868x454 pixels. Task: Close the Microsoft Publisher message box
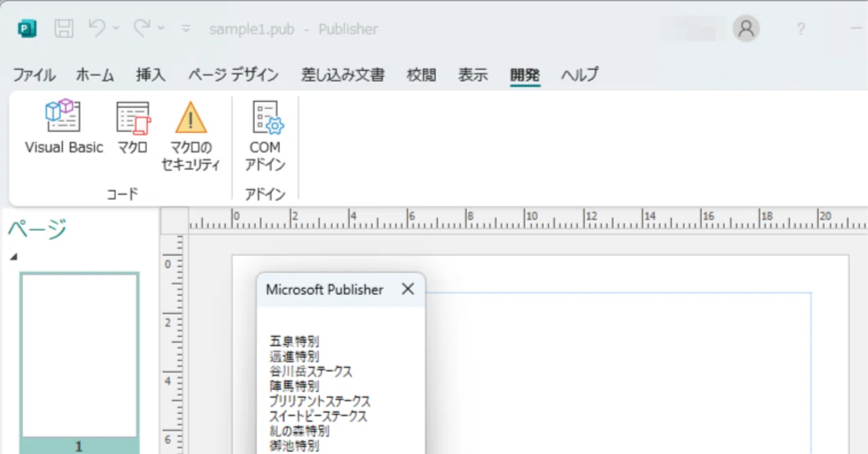point(408,289)
